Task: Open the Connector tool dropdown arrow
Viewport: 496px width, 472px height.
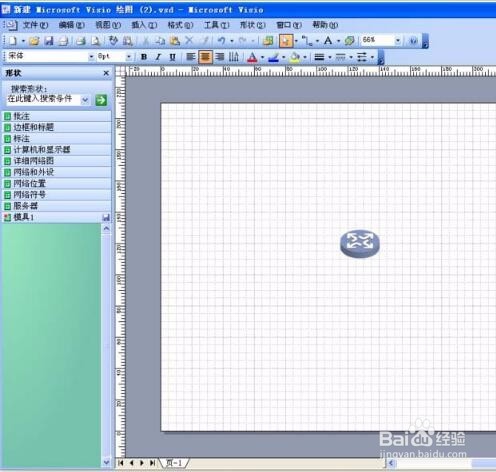Action: (x=317, y=41)
